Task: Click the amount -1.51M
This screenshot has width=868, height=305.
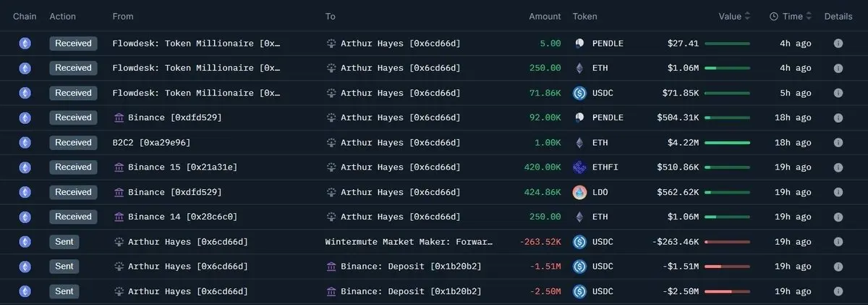Action: [545, 267]
